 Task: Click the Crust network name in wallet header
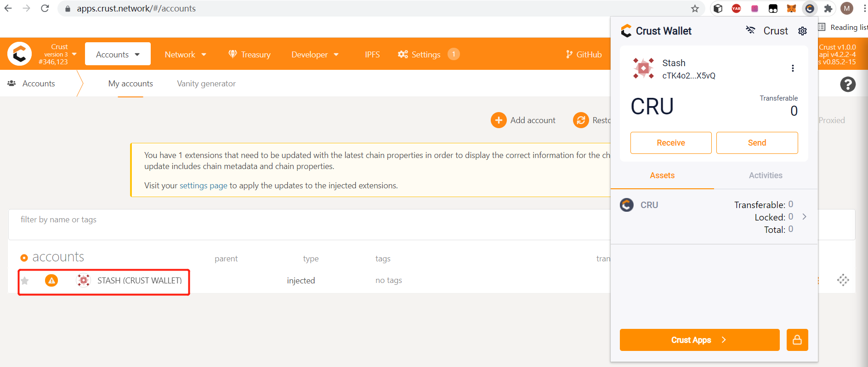pos(776,31)
